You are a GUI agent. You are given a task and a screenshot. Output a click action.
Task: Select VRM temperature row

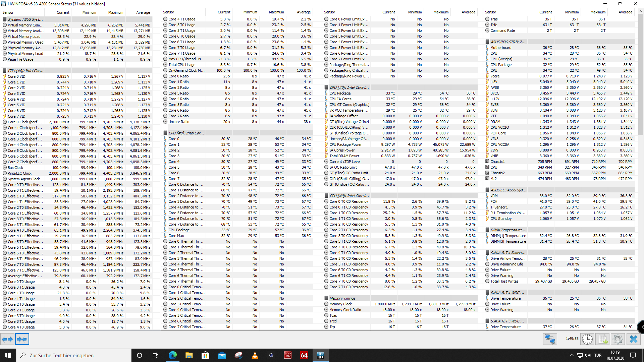pos(560,196)
